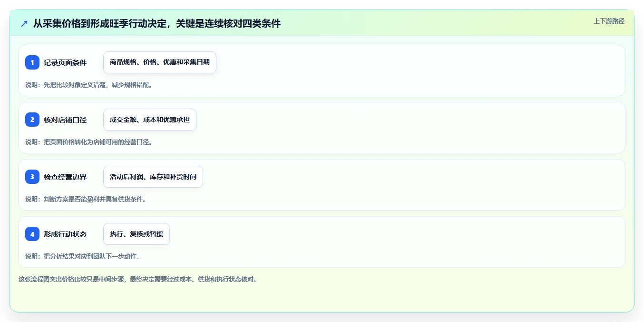Click the step 1 number badge
Image resolution: width=644 pixels, height=322 pixels.
pos(32,62)
